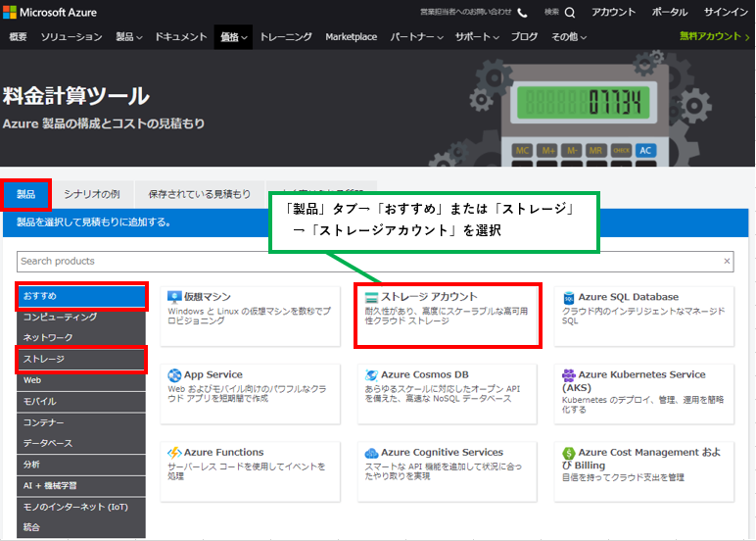Expand the パートナー dropdown menu

click(416, 36)
